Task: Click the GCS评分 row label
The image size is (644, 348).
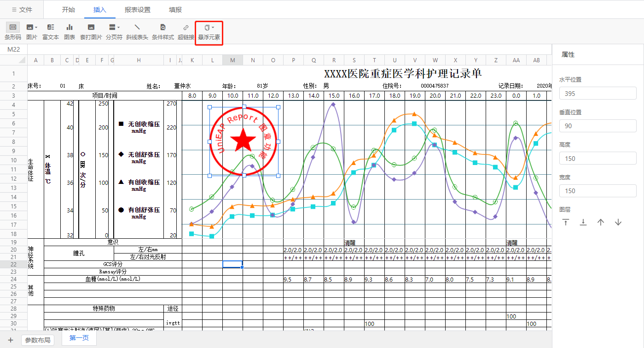Action: point(113,264)
